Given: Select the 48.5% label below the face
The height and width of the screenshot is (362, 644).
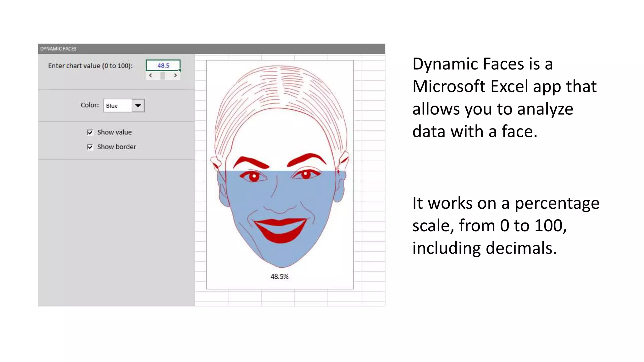Looking at the screenshot, I should [279, 277].
